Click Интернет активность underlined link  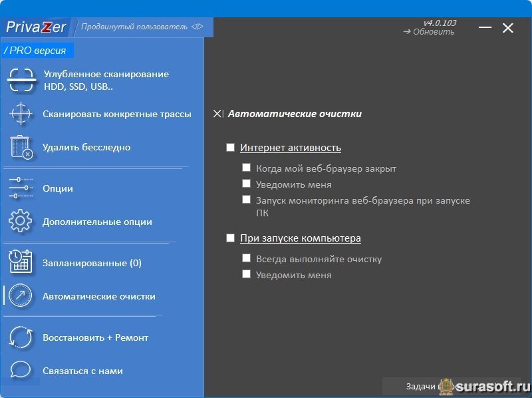(291, 148)
